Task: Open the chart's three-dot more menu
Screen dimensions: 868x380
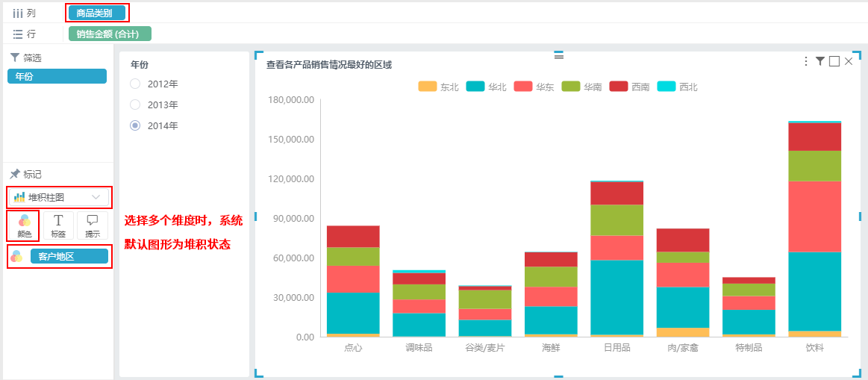Action: [x=806, y=61]
